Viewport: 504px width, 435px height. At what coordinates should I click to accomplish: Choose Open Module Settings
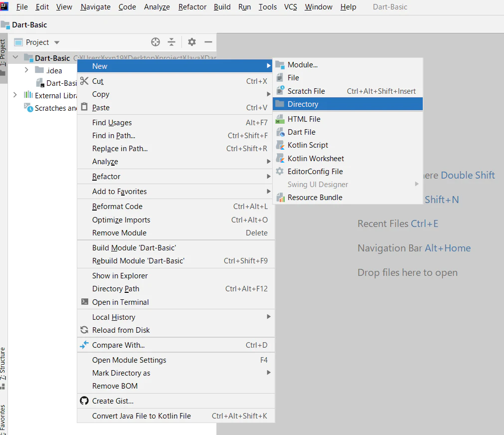point(175,360)
